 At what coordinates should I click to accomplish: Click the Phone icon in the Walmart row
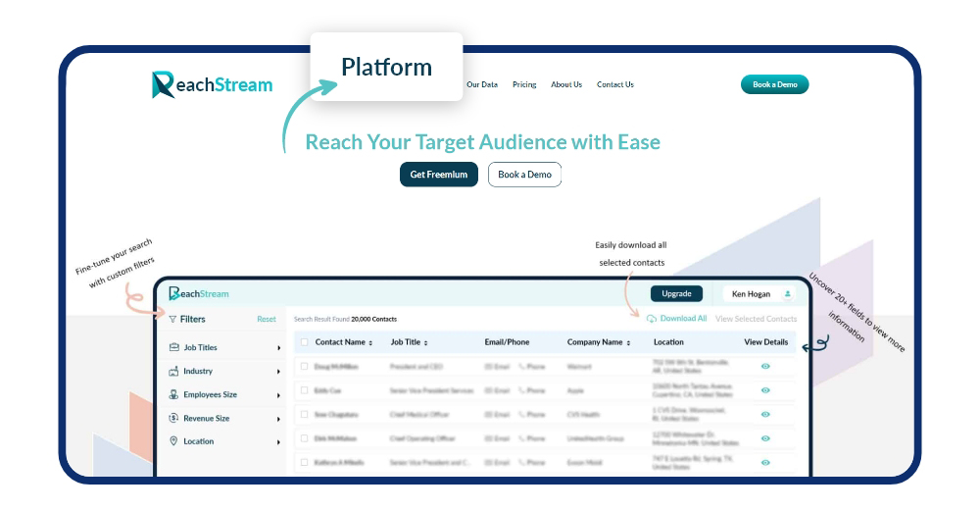(522, 367)
